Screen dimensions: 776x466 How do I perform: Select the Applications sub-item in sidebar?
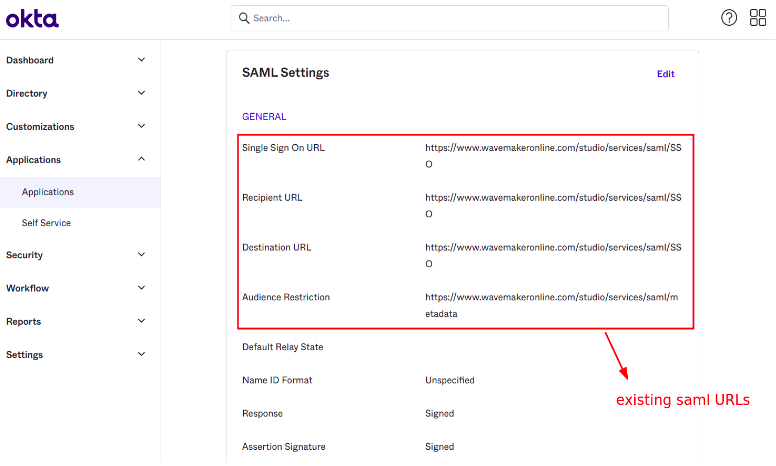click(48, 192)
